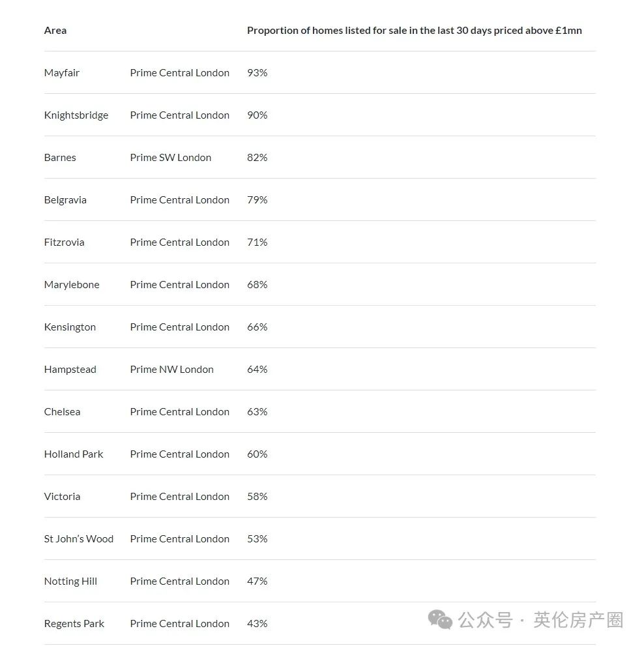
Task: Click the Prime SW London region text
Action: pyautogui.click(x=171, y=157)
